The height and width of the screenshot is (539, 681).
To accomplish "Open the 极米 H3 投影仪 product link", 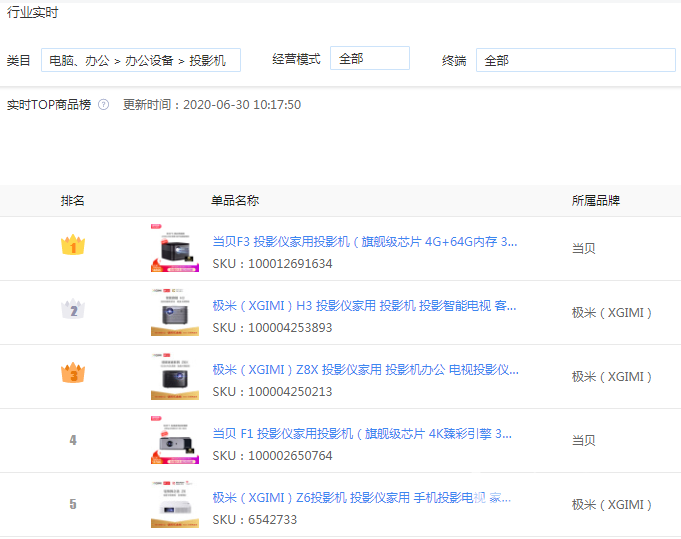I will 364,305.
